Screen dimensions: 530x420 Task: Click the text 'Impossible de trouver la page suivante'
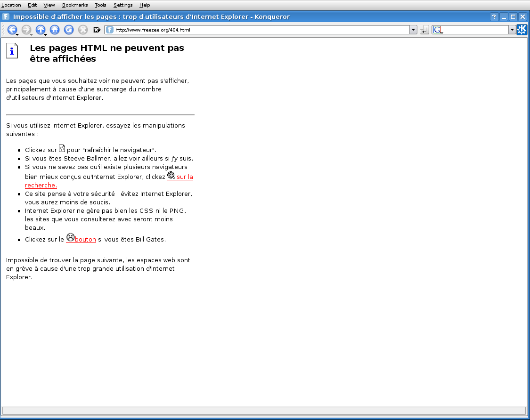click(65, 260)
